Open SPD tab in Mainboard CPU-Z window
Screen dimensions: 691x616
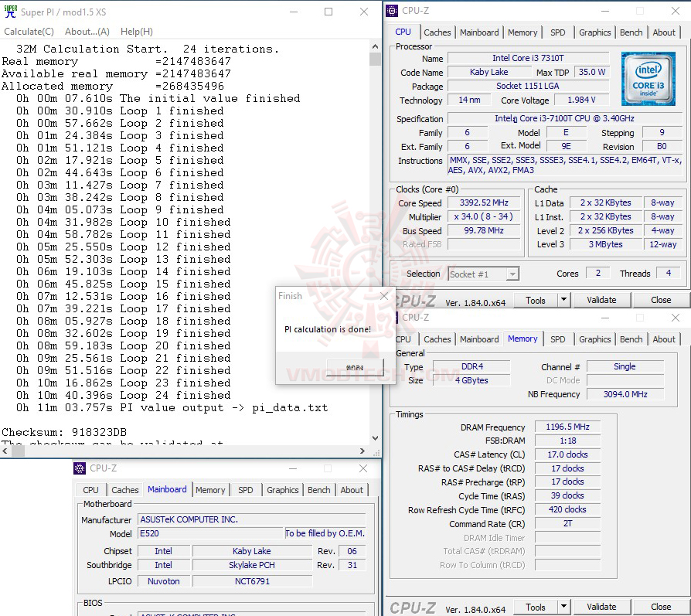[246, 490]
